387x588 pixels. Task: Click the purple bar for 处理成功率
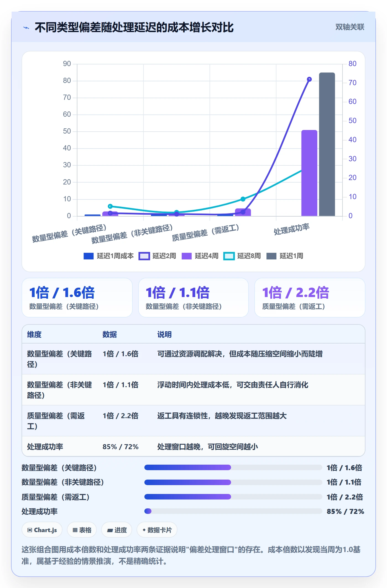309,173
